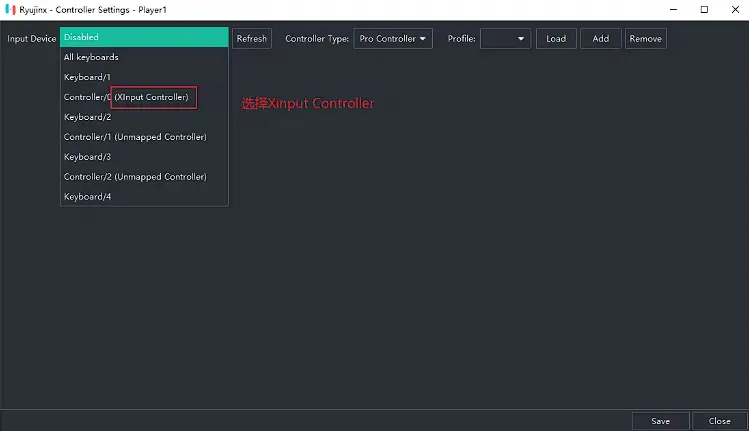Click the Remove profile button
The height and width of the screenshot is (431, 749).
point(645,39)
